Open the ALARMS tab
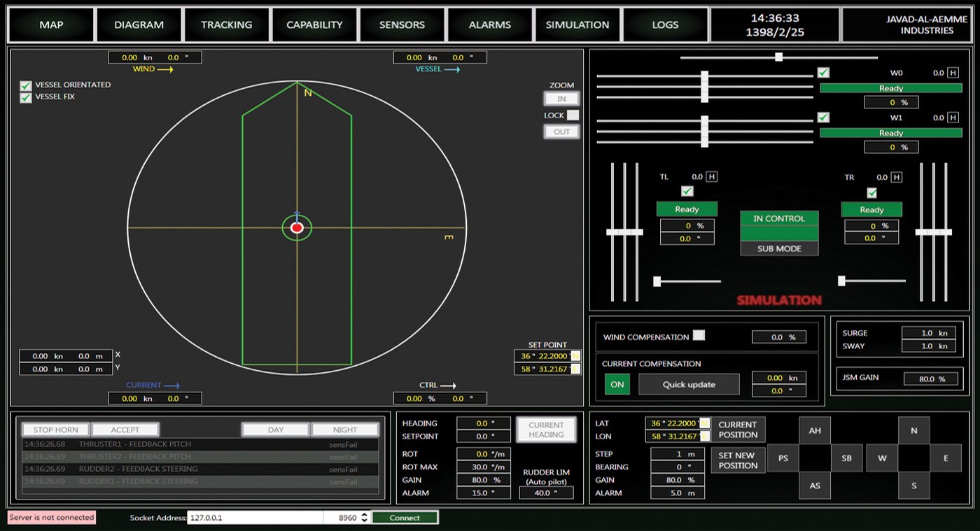Screen dimensions: 980x531 (x=489, y=24)
